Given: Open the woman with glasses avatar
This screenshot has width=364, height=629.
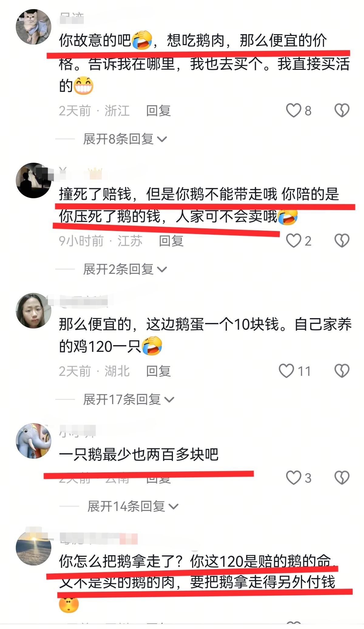Looking at the screenshot, I should (x=34, y=311).
